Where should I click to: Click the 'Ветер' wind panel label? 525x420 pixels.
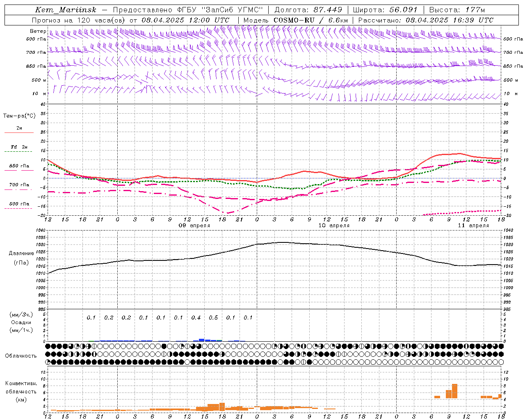[x=38, y=31]
